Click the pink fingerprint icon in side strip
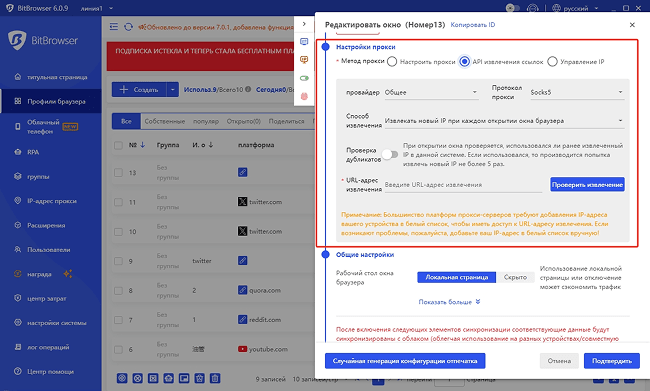The width and height of the screenshot is (650, 391). click(x=304, y=96)
